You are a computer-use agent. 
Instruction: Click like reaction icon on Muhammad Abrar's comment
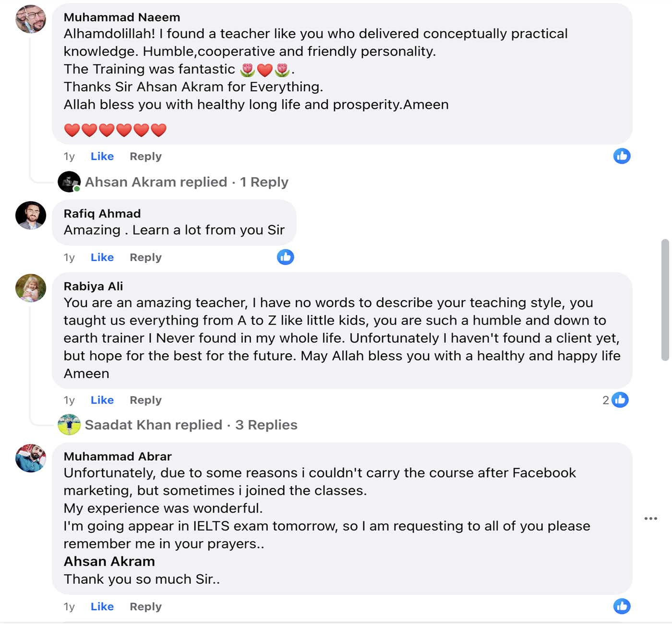622,606
